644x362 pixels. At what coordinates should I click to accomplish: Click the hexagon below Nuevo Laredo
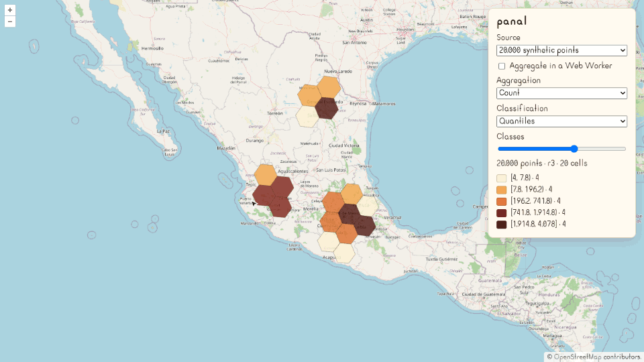coord(329,87)
